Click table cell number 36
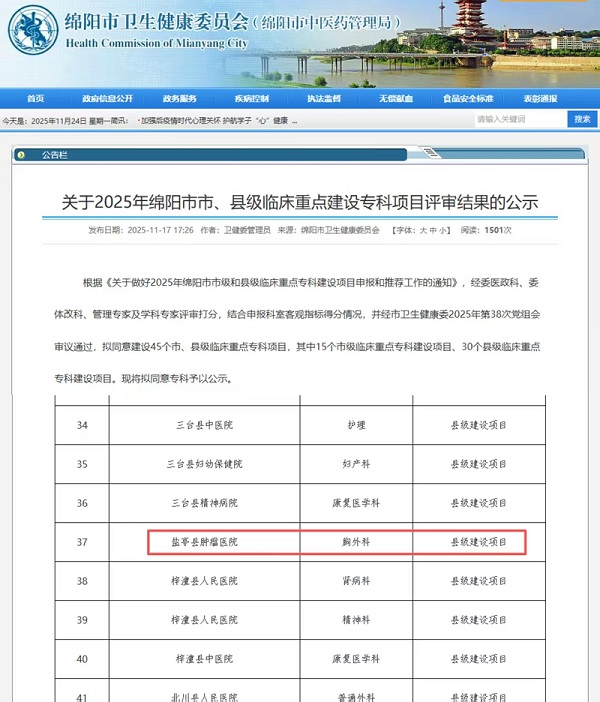 (x=82, y=503)
